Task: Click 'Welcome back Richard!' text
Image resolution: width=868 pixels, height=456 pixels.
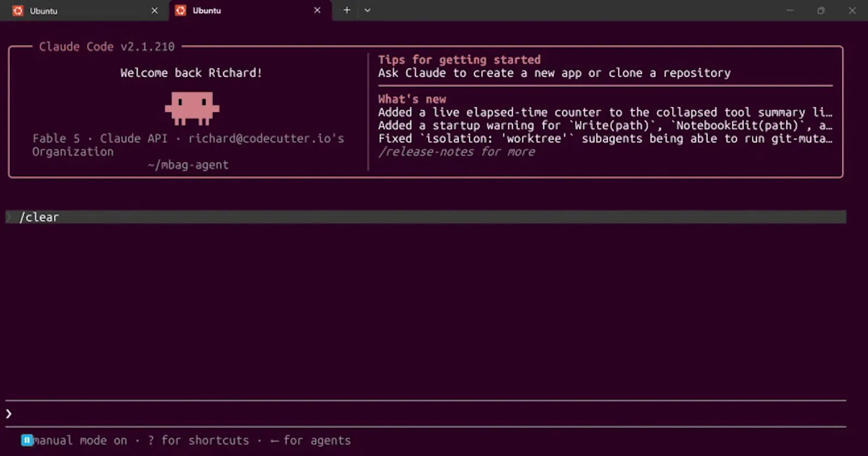Action: point(192,73)
